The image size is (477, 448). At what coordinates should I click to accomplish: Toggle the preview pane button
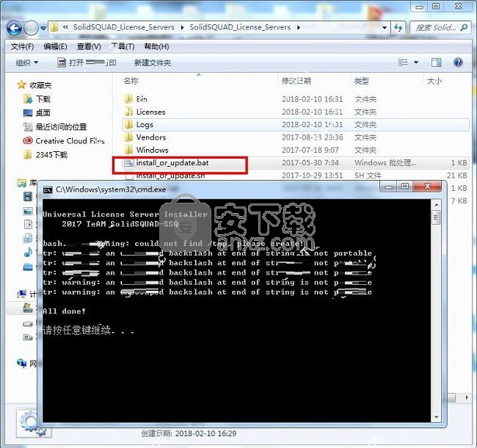(x=436, y=62)
